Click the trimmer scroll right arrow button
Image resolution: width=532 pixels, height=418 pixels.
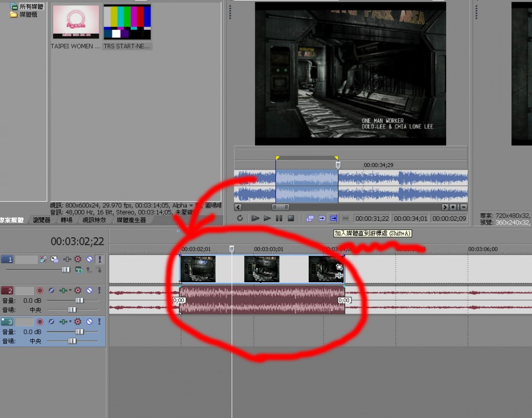[x=444, y=207]
